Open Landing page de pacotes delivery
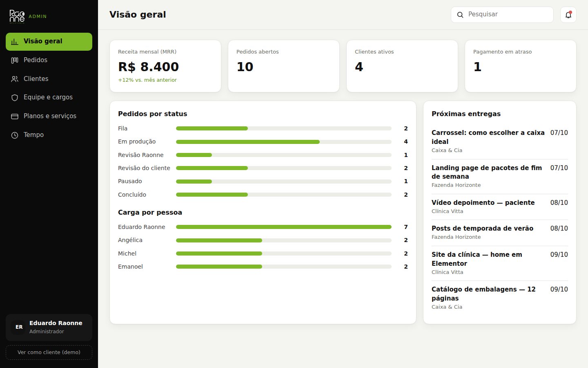 coord(500,176)
